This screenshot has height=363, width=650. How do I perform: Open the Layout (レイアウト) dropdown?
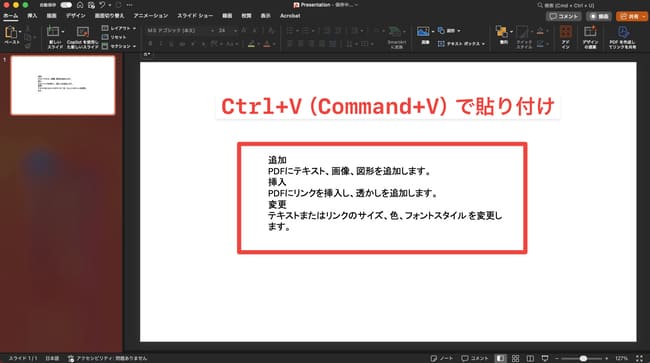click(x=119, y=28)
